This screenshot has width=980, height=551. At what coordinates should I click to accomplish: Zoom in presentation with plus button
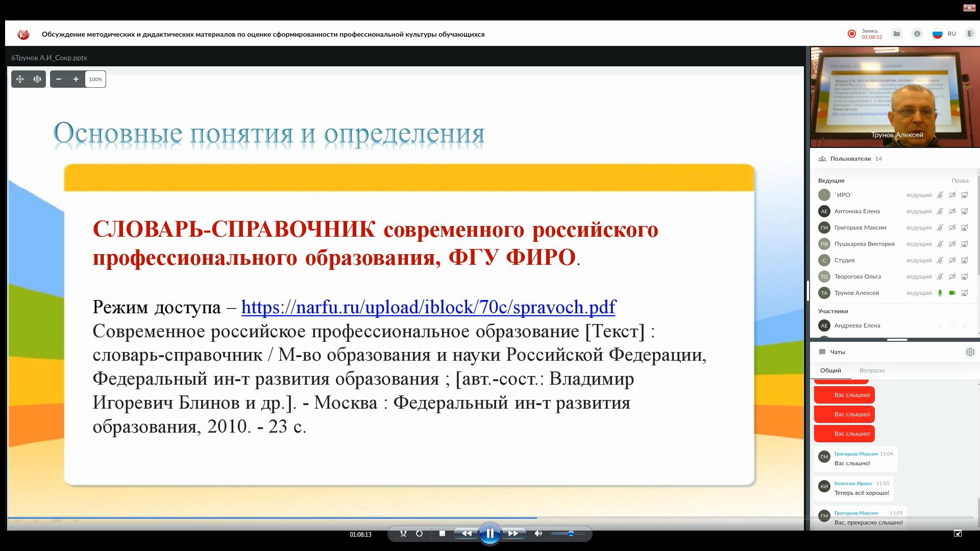point(76,79)
